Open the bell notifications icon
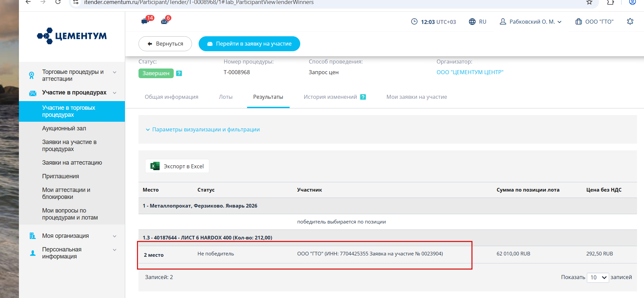 click(x=630, y=22)
